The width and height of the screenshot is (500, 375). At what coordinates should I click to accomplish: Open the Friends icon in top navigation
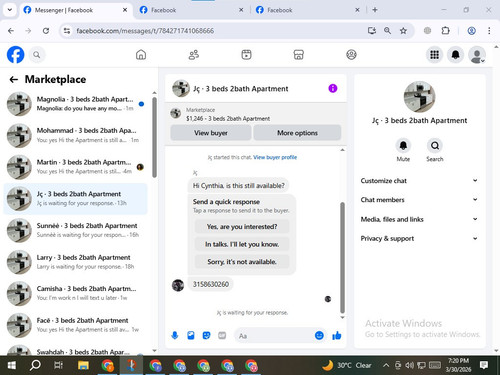194,55
